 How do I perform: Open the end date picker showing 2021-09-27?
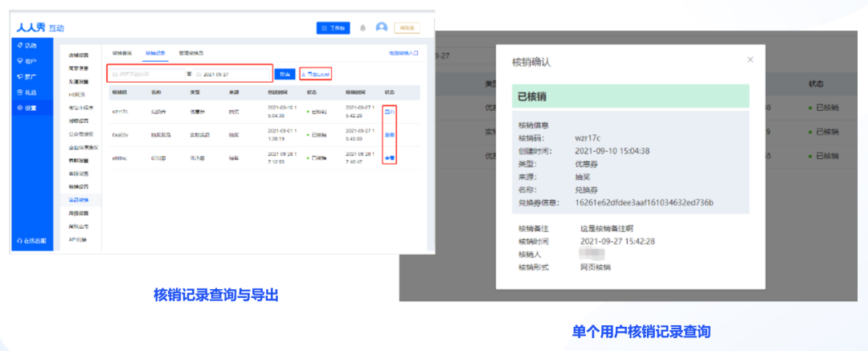(x=232, y=74)
